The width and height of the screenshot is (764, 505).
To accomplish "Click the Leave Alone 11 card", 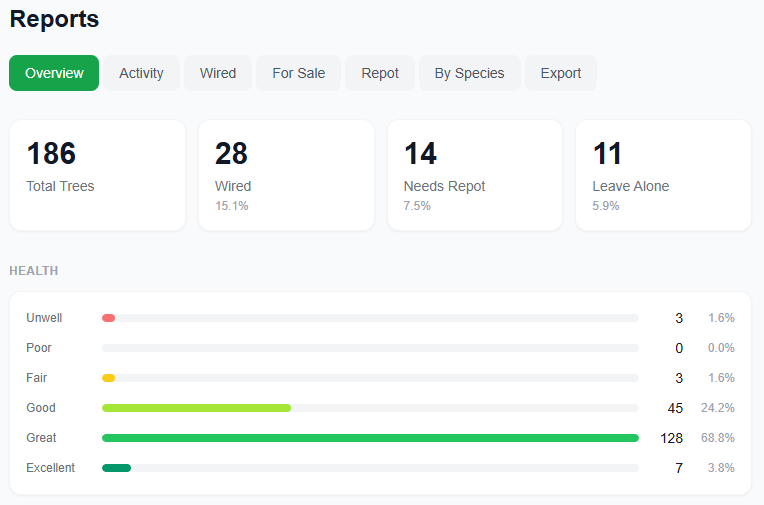I will pos(664,175).
